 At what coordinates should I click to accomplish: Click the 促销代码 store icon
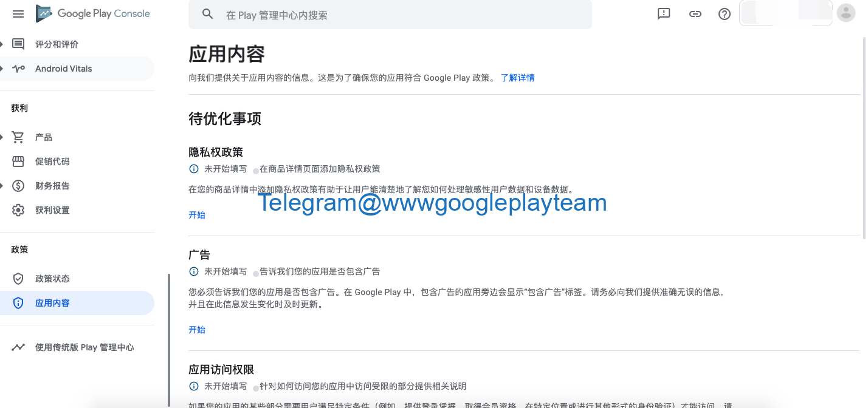pyautogui.click(x=18, y=161)
